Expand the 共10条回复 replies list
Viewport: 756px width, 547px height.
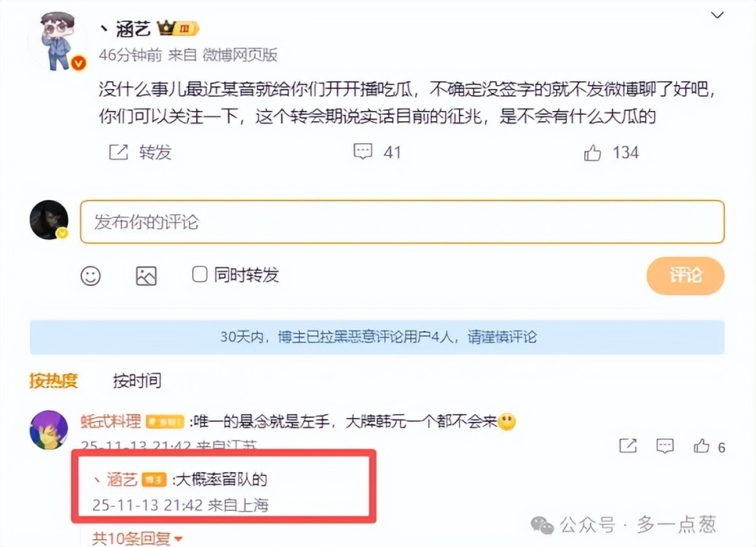137,538
